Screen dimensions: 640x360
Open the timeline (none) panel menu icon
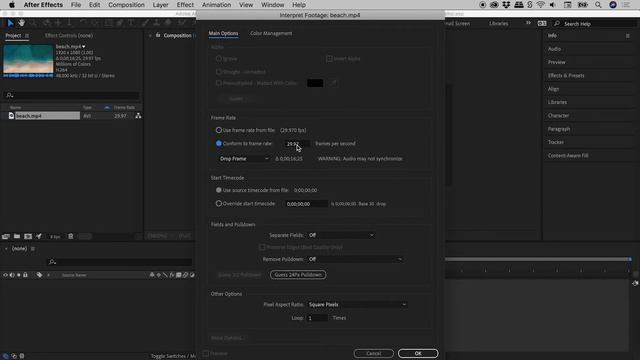[33, 249]
